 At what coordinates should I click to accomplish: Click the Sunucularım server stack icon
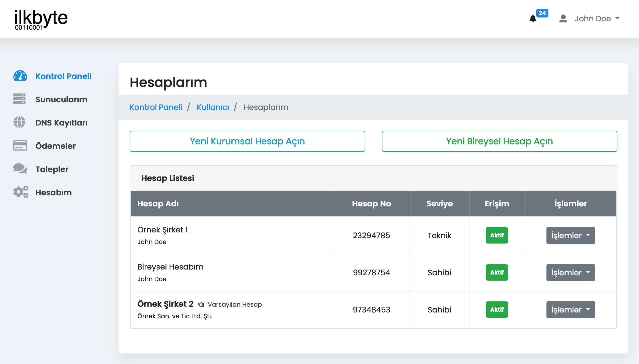pyautogui.click(x=19, y=99)
